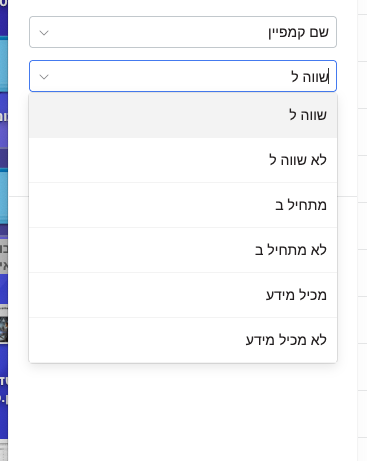Click the gray Hebrew-text thumbnail at left
This screenshot has width=367, height=461.
[x=4, y=257]
